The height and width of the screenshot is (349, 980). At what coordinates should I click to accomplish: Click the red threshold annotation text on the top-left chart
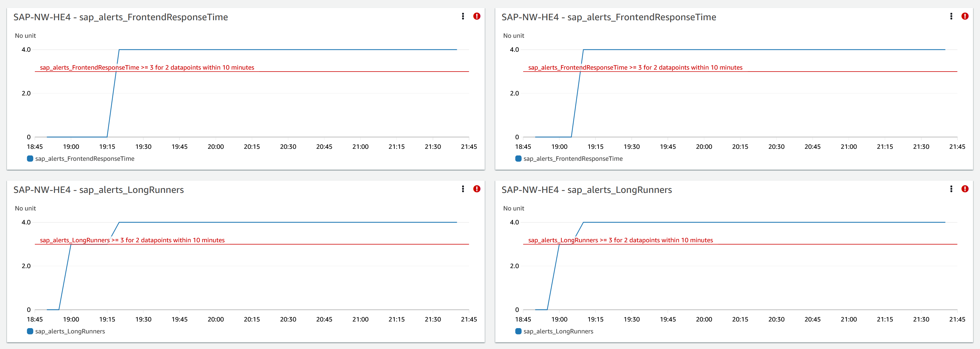click(148, 67)
